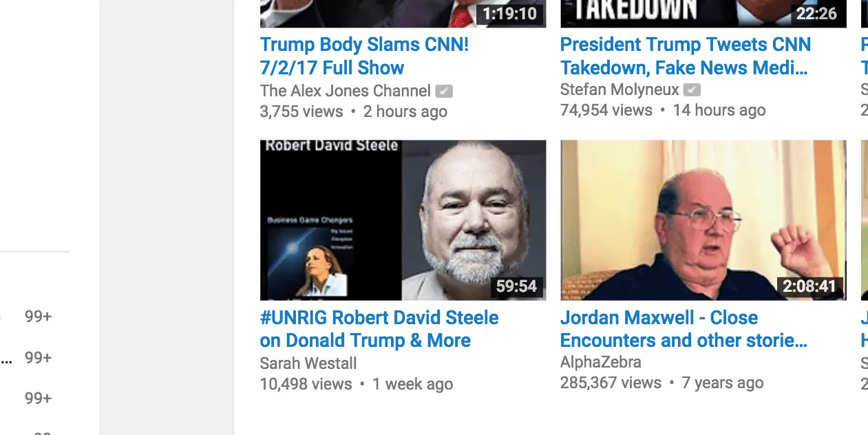This screenshot has width=868, height=435.
Task: Visit AlphaZebra channel page
Action: [601, 362]
